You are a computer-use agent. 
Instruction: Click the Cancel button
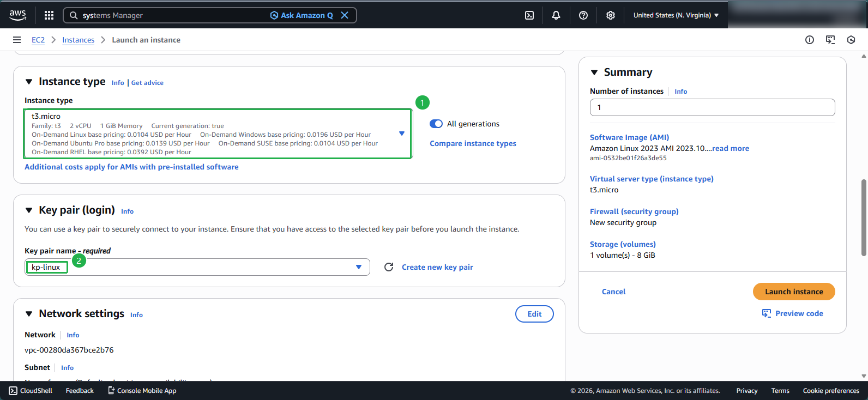613,292
